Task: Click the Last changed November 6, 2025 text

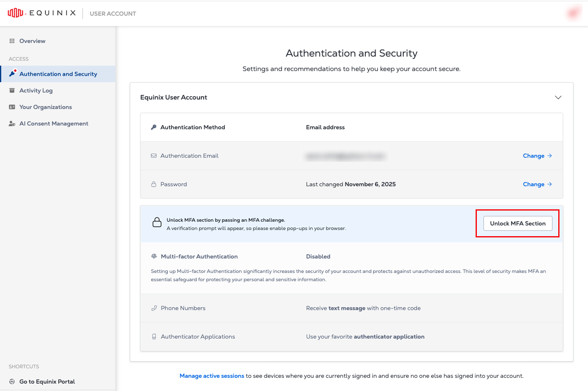Action: click(351, 184)
